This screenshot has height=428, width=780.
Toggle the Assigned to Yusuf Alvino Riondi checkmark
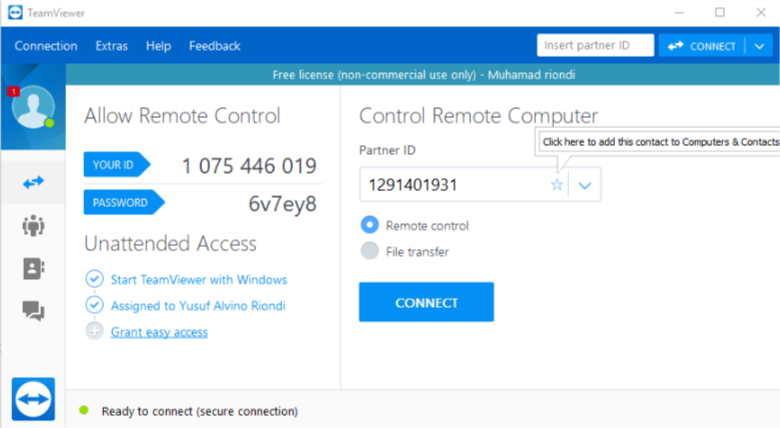tap(95, 305)
